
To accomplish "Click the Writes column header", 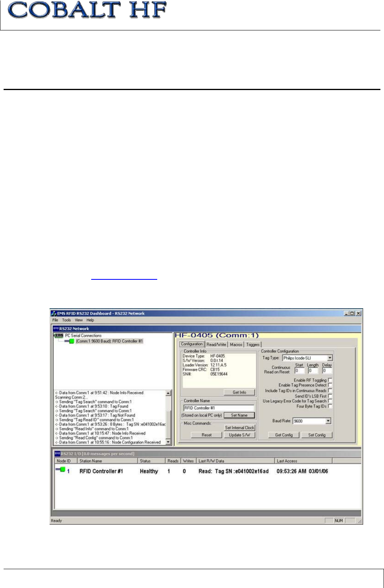I will coord(188,461).
